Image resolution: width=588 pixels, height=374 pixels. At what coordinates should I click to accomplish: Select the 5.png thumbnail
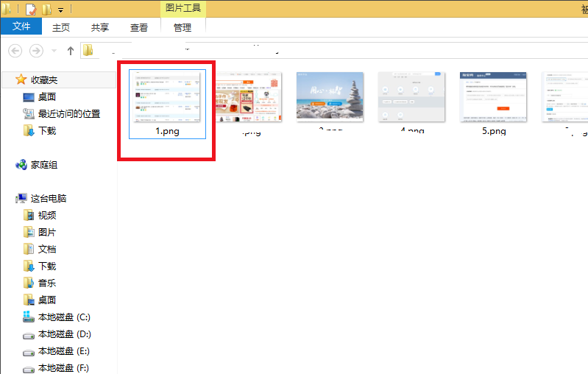(x=493, y=96)
